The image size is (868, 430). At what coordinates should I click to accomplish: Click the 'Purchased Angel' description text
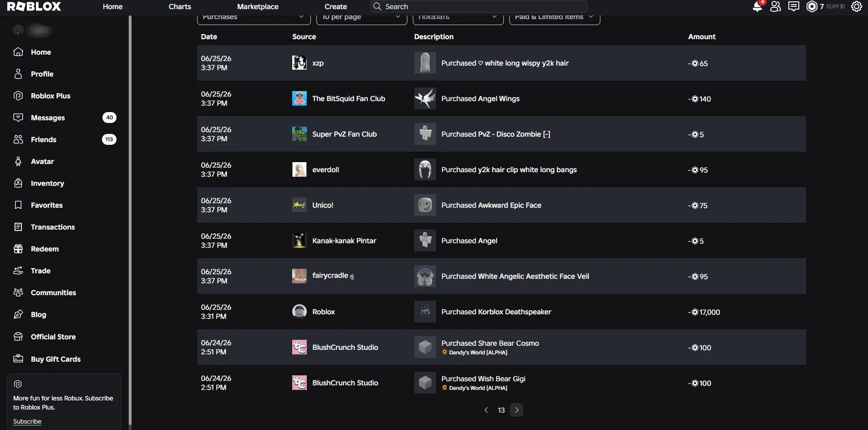click(x=469, y=241)
